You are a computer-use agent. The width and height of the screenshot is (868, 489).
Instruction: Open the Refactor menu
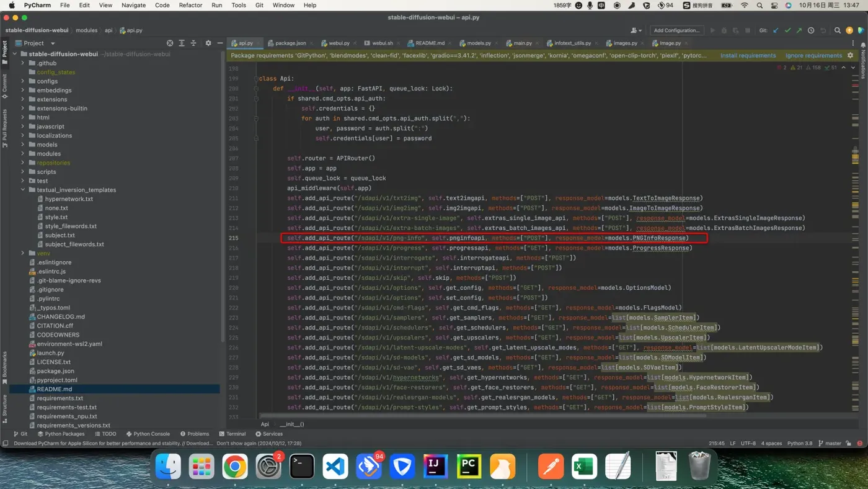point(190,5)
